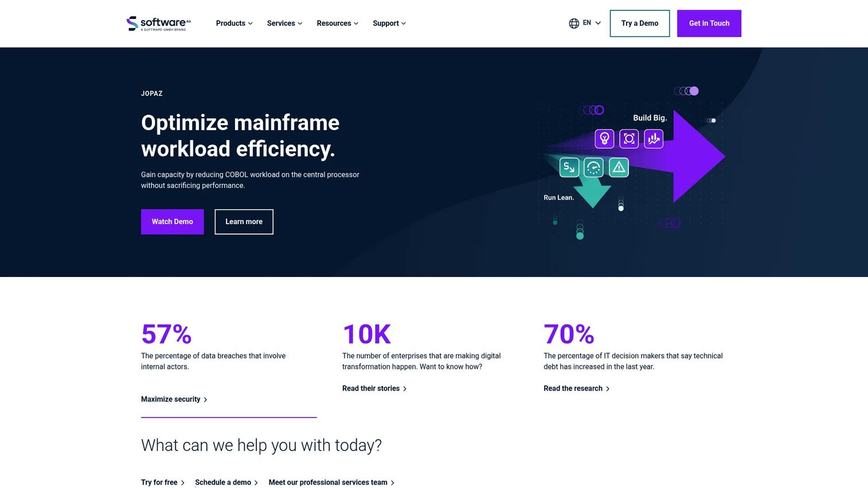Expand the Products menu

pyautogui.click(x=234, y=24)
